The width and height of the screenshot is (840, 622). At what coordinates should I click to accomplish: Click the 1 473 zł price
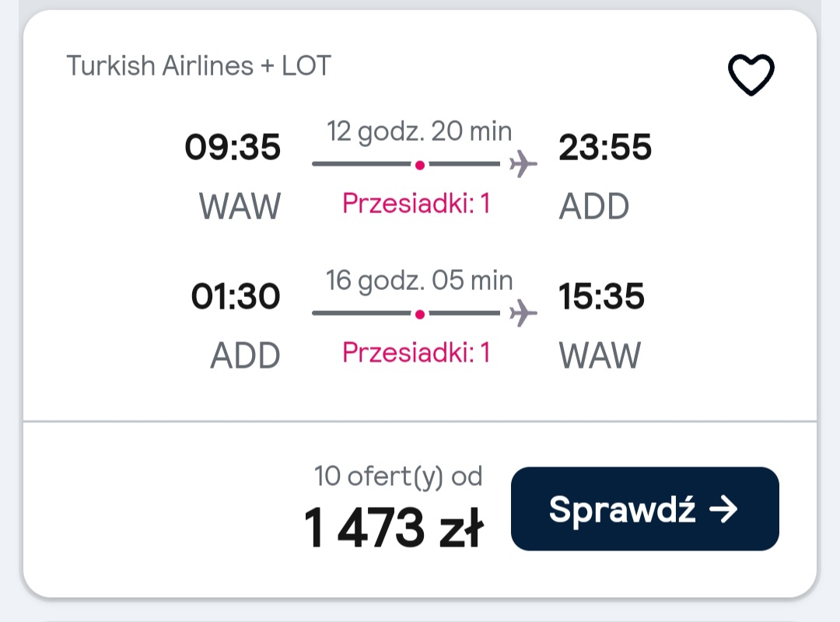coord(394,528)
